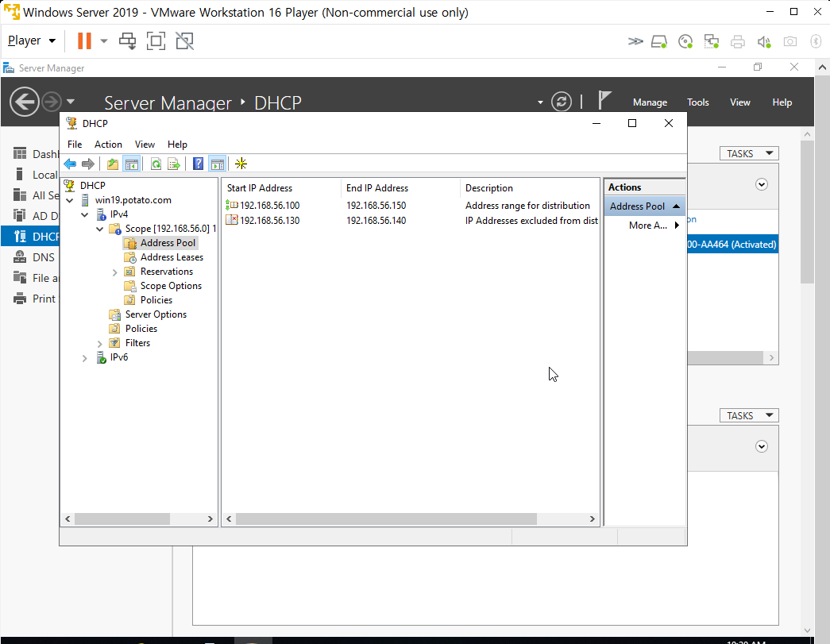The image size is (830, 644).
Task: Click the DHCP toolbar Back arrow
Action: (x=70, y=164)
